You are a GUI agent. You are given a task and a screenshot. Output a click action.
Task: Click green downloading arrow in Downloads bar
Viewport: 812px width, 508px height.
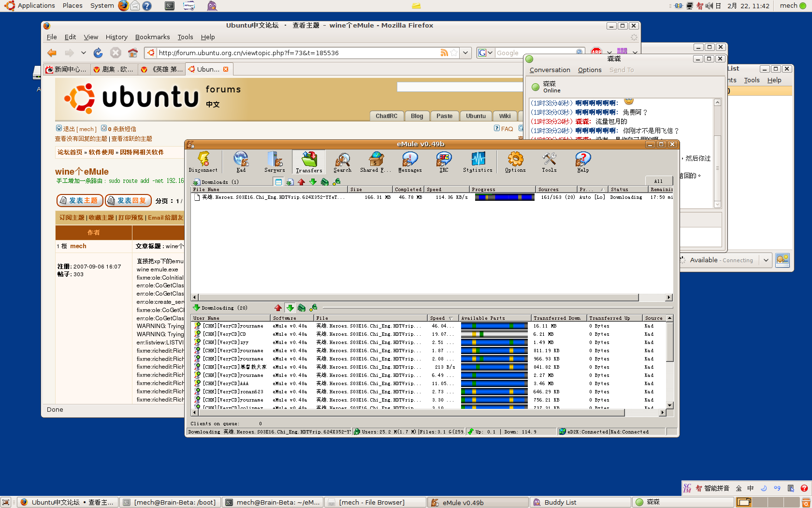tap(313, 182)
